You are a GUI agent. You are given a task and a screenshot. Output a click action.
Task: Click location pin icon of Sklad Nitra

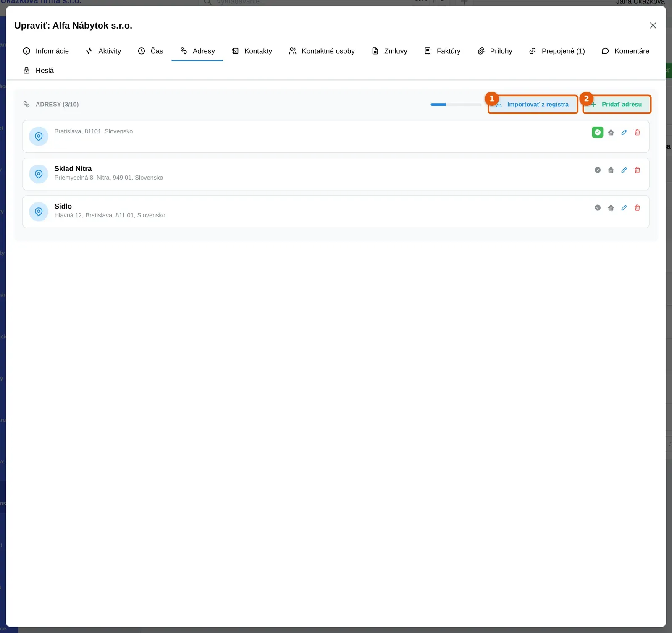tap(39, 174)
